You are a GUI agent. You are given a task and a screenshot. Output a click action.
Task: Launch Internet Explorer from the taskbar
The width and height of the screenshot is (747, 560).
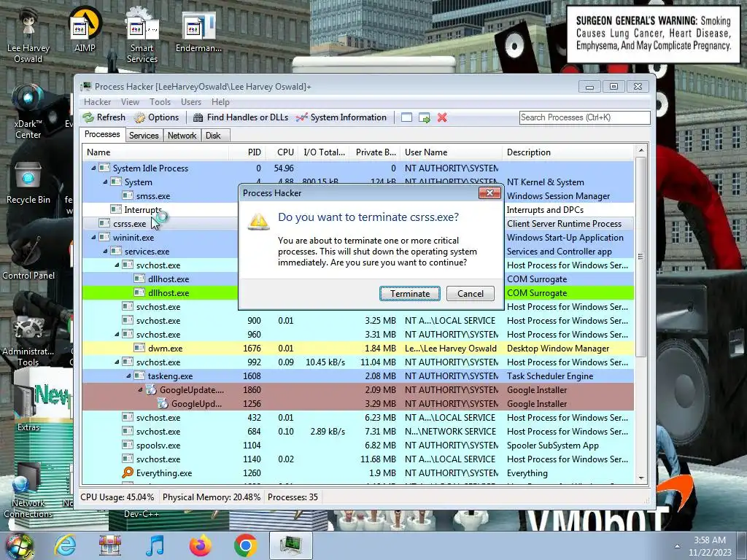(x=65, y=545)
